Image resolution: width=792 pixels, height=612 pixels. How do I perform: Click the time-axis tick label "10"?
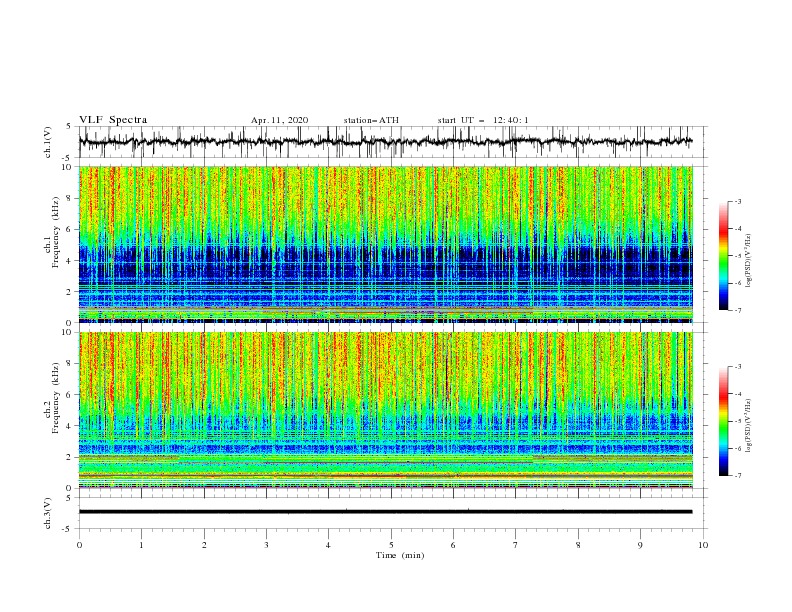tap(703, 545)
